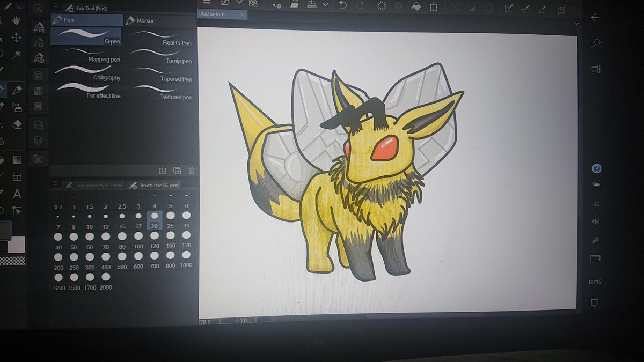644x362 pixels.
Task: Switch to the Marker group tab
Action: tap(159, 21)
